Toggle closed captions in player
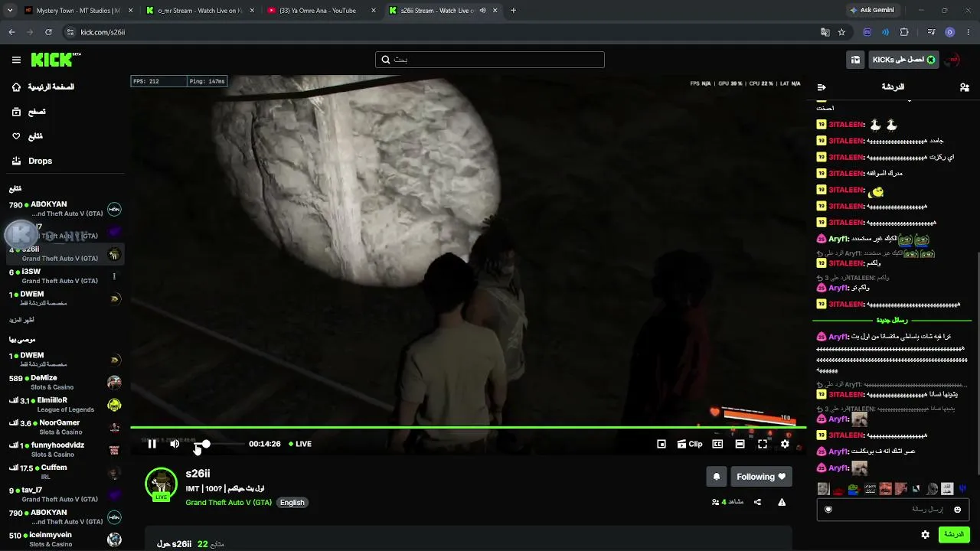The width and height of the screenshot is (980, 551). point(717,444)
